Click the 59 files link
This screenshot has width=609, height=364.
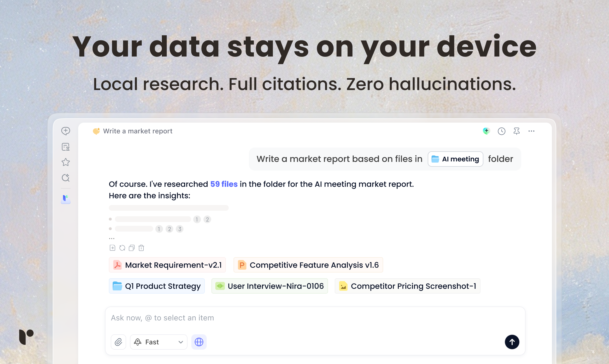[x=224, y=184]
